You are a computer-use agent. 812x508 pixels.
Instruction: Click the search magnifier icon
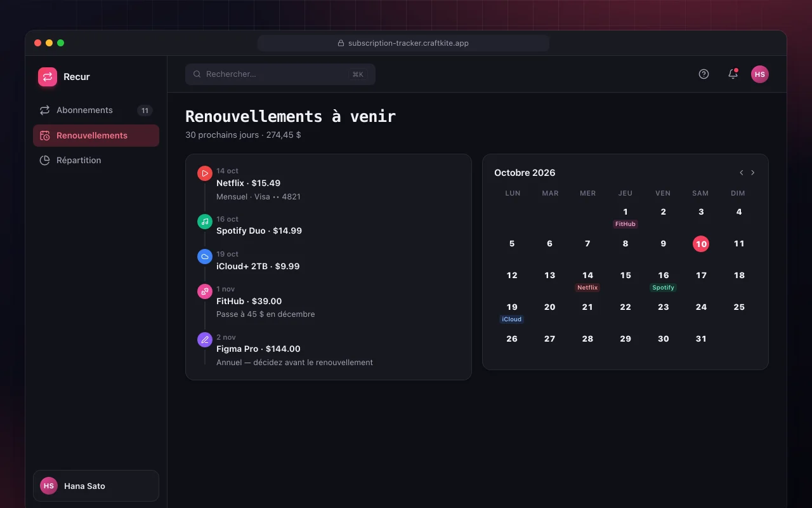(x=197, y=74)
